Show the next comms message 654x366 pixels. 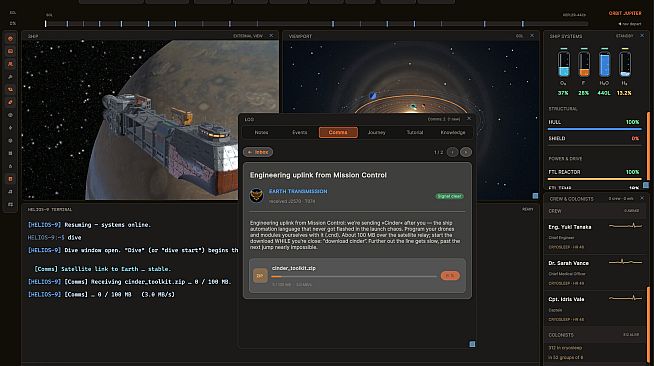pos(466,152)
